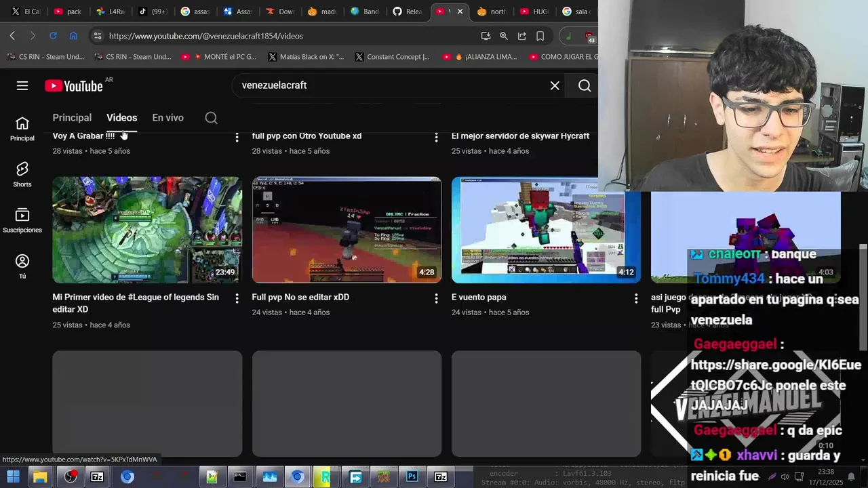
Task: Share this page with the share icon
Action: (522, 36)
